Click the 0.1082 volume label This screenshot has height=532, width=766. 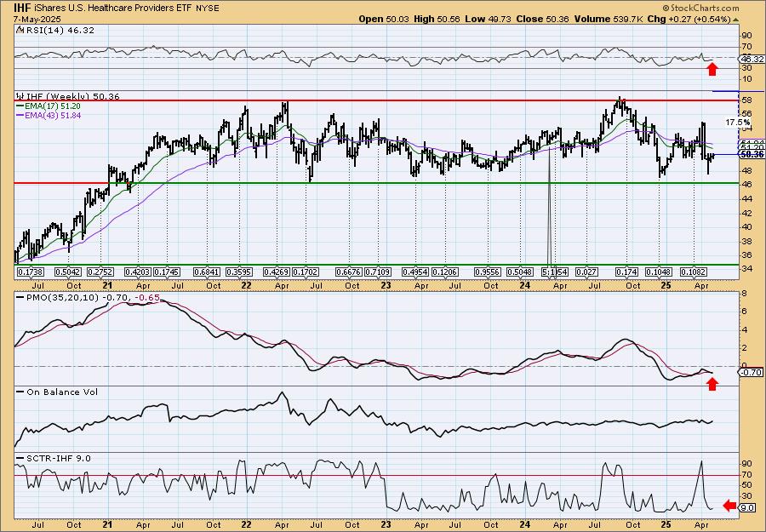(x=694, y=272)
